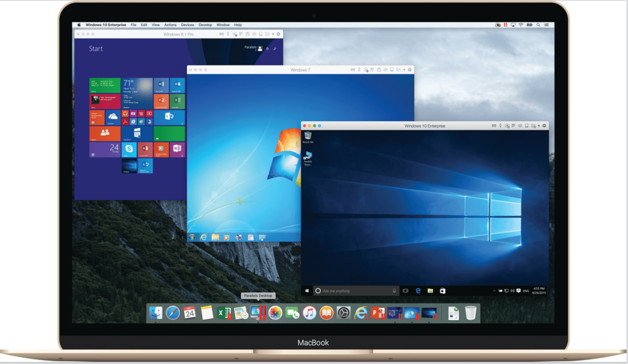This screenshot has height=364, width=628.
Task: Click the Cortana 'Ask me anything' search box
Action: [356, 291]
